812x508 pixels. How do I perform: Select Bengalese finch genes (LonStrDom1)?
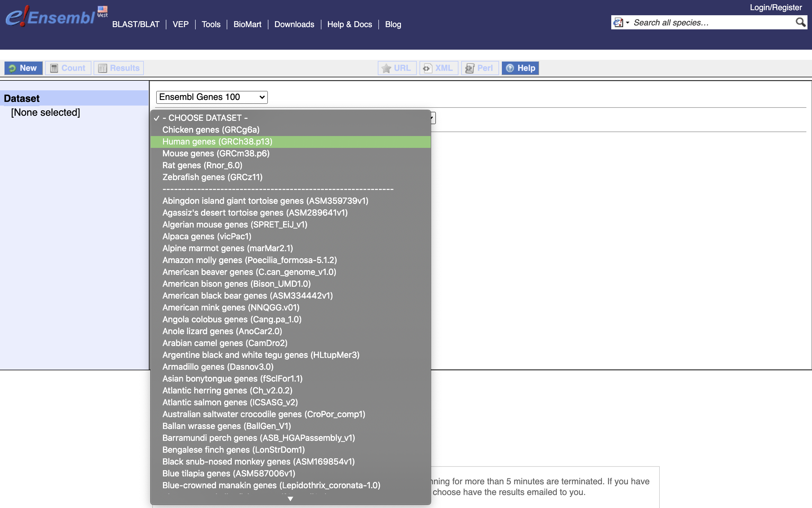291,450
